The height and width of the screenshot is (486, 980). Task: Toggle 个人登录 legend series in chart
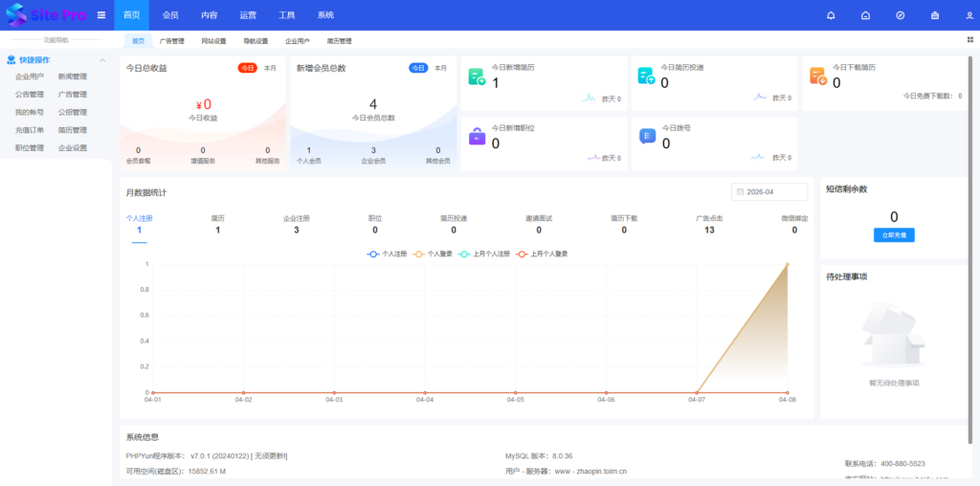(x=433, y=254)
